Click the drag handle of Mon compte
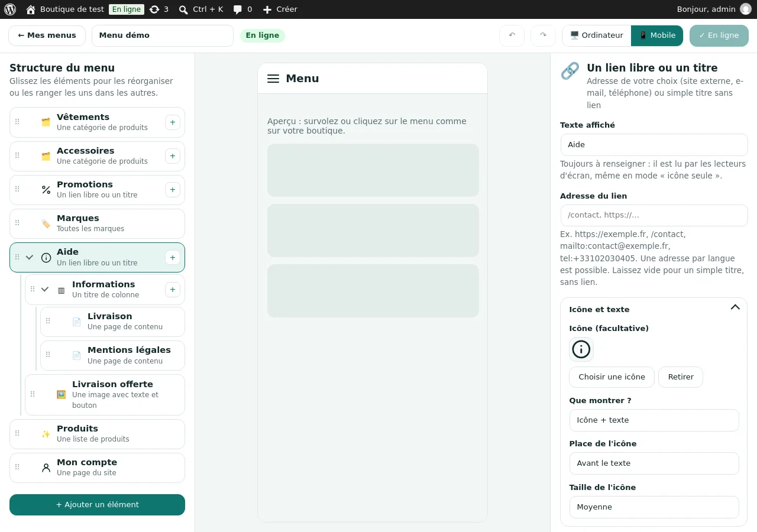Viewport: 757px width, 532px height. tap(17, 468)
